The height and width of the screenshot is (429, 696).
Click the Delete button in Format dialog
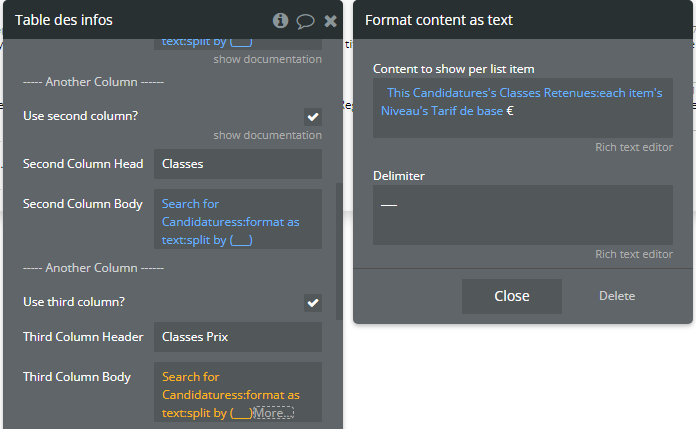[x=616, y=296]
